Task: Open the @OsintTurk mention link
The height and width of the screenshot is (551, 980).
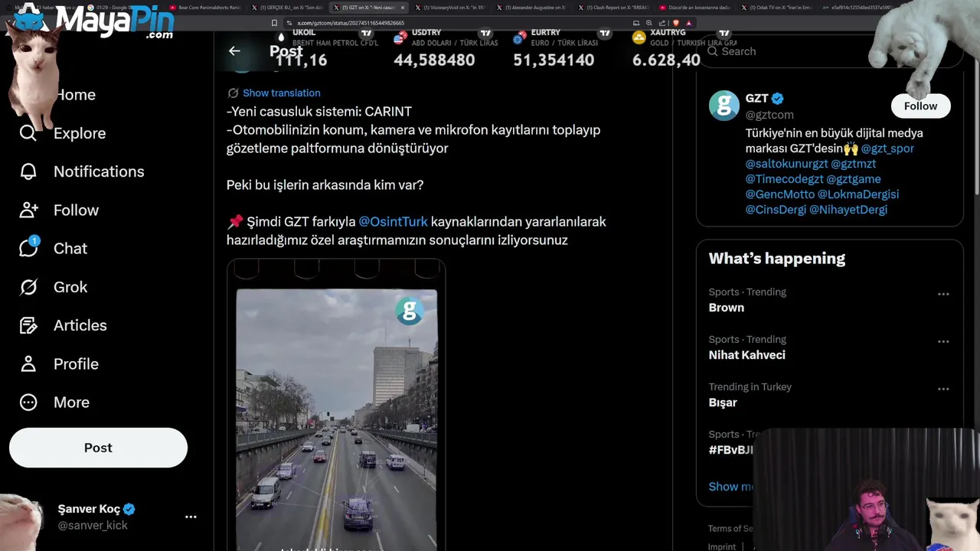Action: tap(394, 221)
